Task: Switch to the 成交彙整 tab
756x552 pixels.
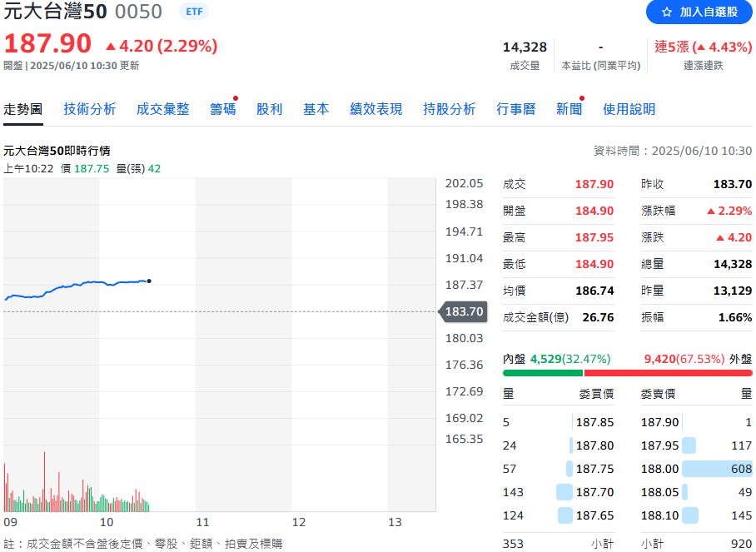Action: click(x=163, y=109)
